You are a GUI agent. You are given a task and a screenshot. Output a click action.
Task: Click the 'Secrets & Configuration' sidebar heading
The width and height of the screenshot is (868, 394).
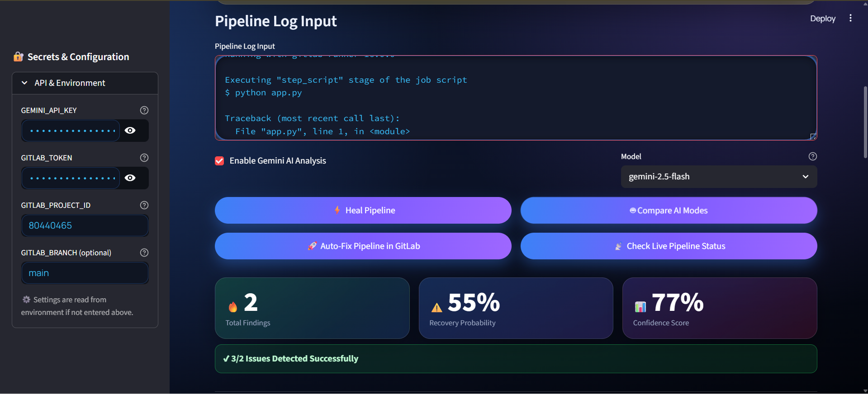pyautogui.click(x=78, y=57)
